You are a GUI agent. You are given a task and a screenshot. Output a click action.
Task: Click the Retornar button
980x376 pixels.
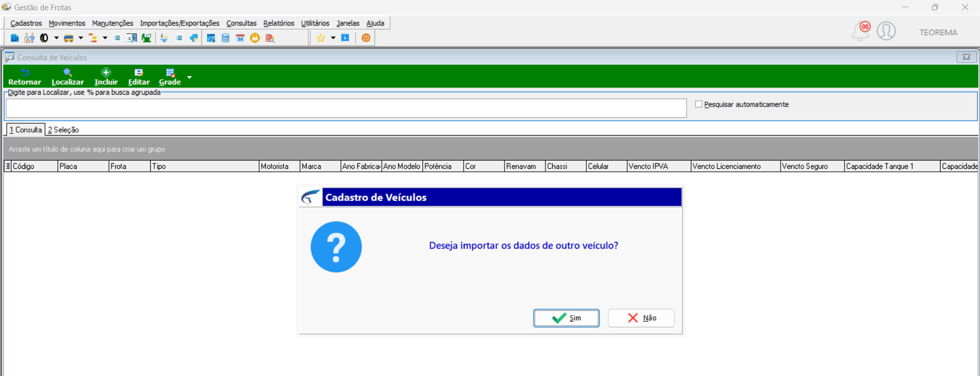pyautogui.click(x=25, y=77)
